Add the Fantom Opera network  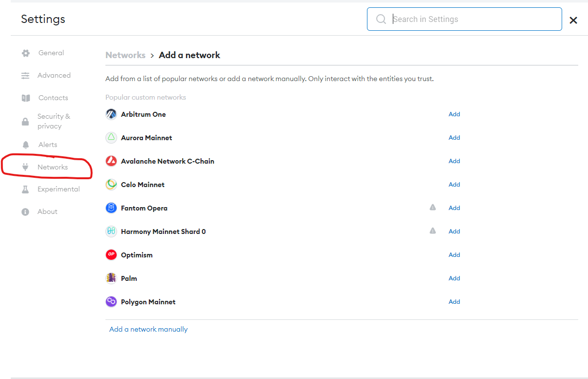[x=454, y=208]
